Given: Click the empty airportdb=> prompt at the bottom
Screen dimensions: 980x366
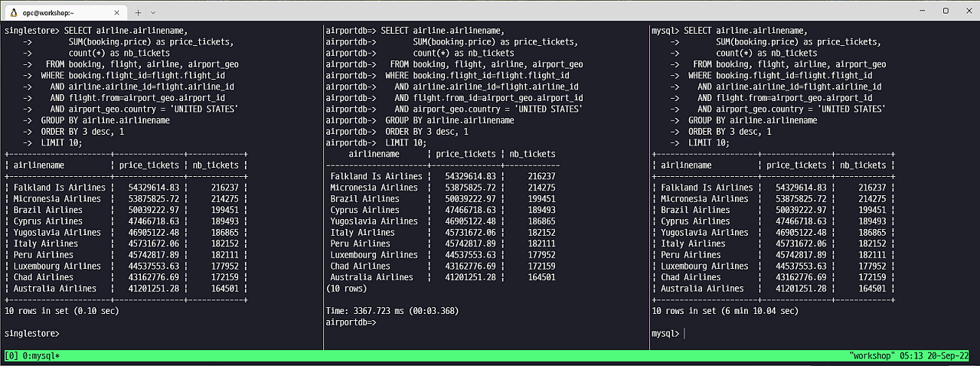Looking at the screenshot, I should click(x=351, y=322).
